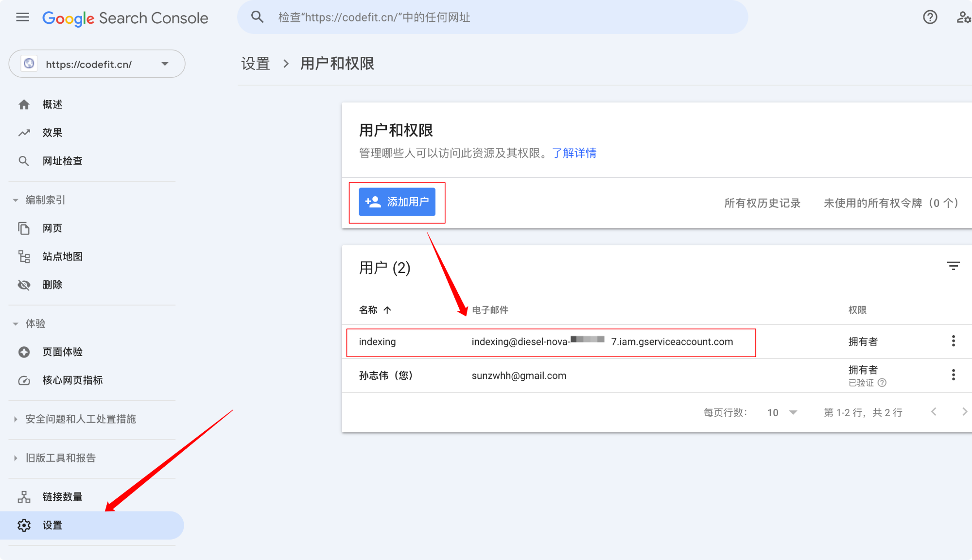Click the Google Search Console logo
This screenshot has height=560, width=972.
(125, 18)
